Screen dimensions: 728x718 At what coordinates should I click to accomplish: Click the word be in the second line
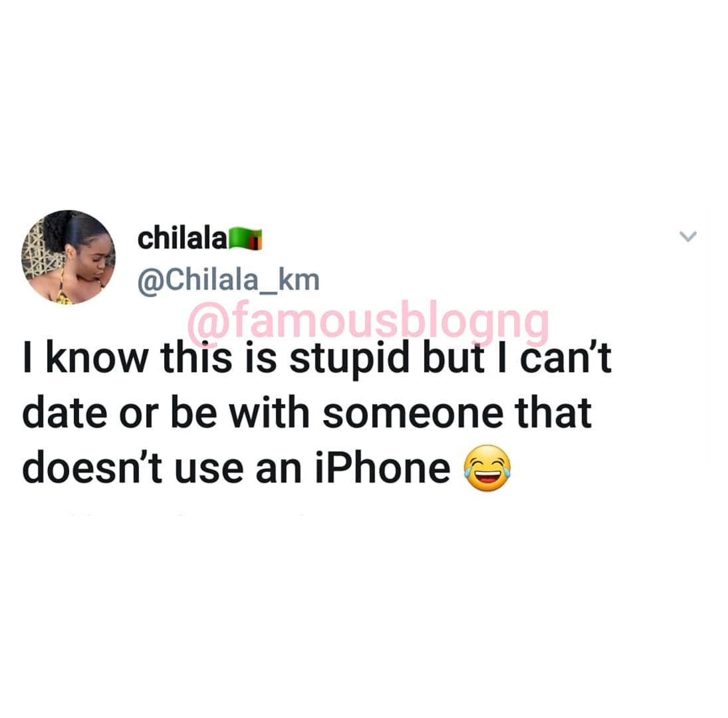pyautogui.click(x=193, y=413)
